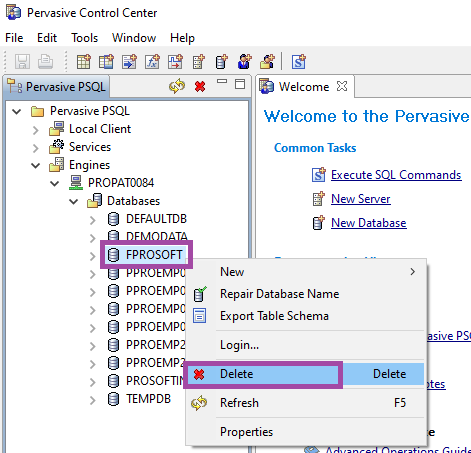Viewport: 471px width, 453px height.
Task: Click the Services gear folder icon
Action: (57, 147)
